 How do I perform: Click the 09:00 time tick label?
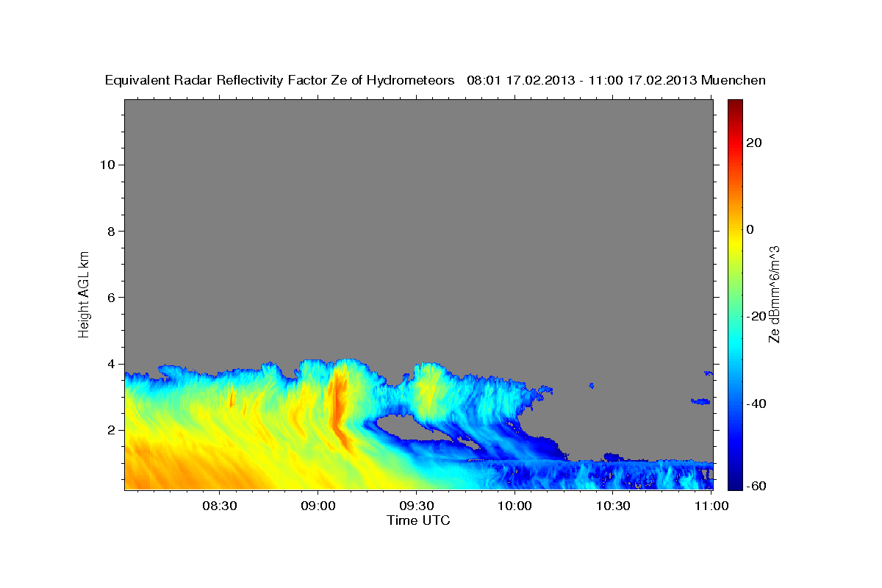tap(318, 506)
